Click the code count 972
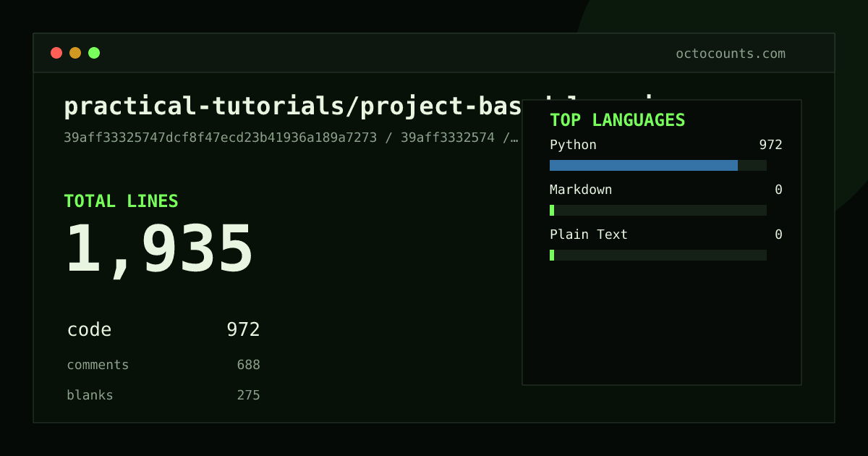This screenshot has height=456, width=868. pos(243,330)
